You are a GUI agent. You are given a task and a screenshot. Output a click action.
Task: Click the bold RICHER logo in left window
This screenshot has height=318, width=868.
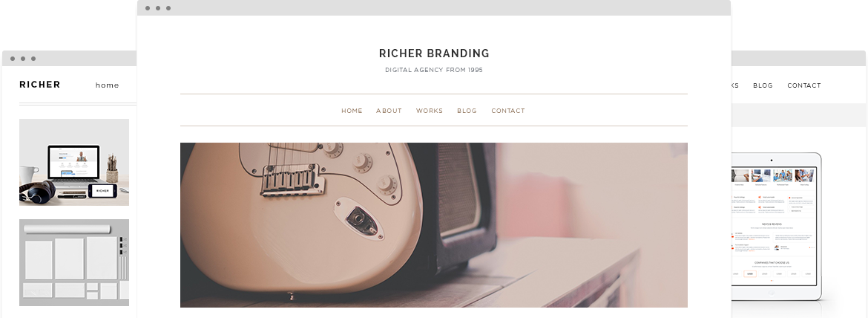pos(40,85)
